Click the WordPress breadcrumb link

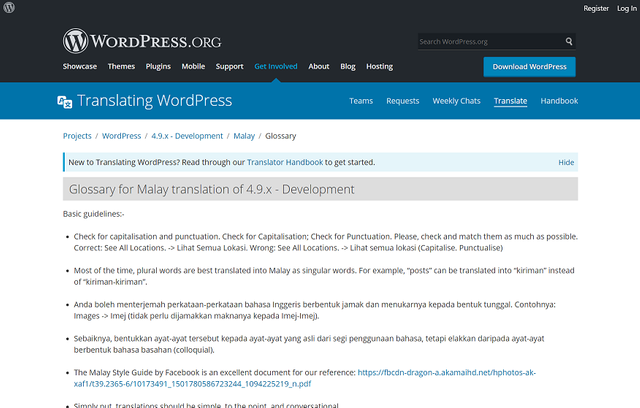[121, 136]
